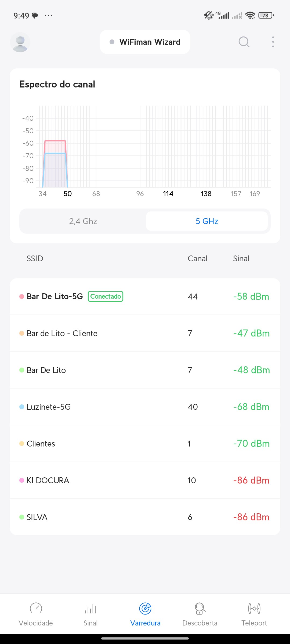Tap the Wi-Fi status bar icon
The height and width of the screenshot is (644, 290).
click(250, 16)
